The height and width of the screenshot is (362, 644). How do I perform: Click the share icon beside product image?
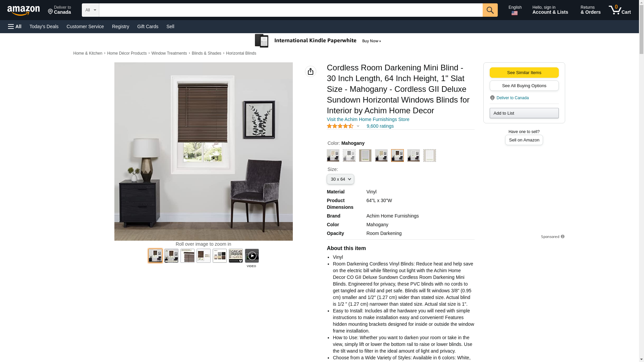click(311, 71)
